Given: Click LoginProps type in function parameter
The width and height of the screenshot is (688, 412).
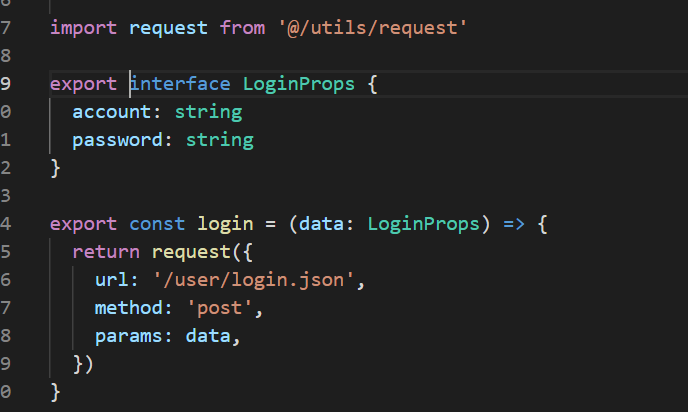Looking at the screenshot, I should point(423,224).
